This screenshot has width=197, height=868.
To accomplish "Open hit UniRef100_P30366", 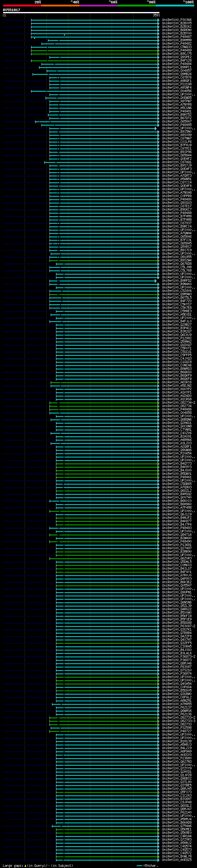I will pyautogui.click(x=176, y=20).
